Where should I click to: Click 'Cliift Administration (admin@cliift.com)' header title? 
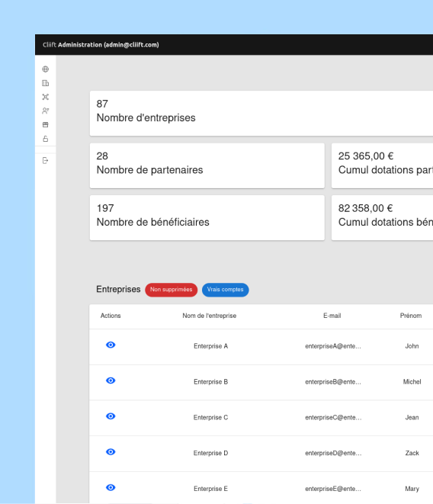[101, 45]
